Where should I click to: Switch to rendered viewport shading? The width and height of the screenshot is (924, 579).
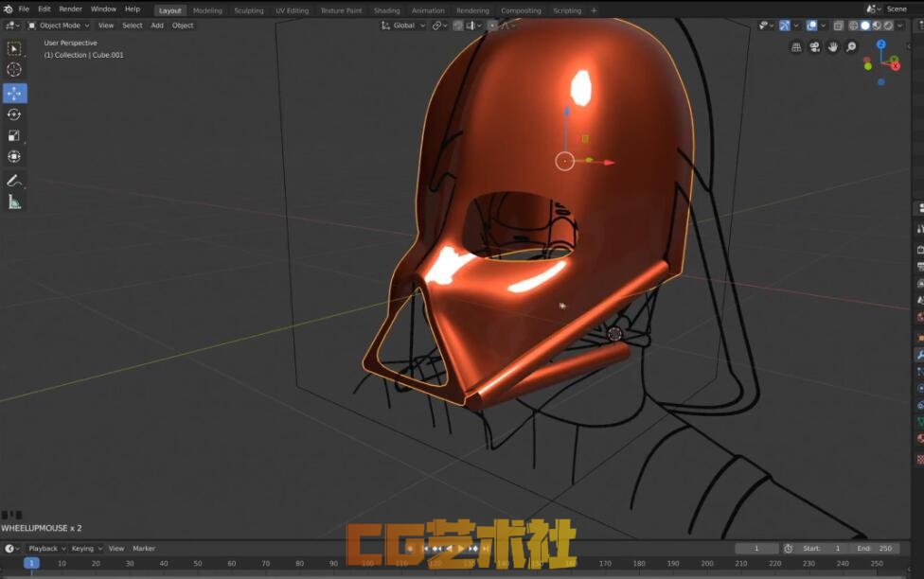point(888,26)
